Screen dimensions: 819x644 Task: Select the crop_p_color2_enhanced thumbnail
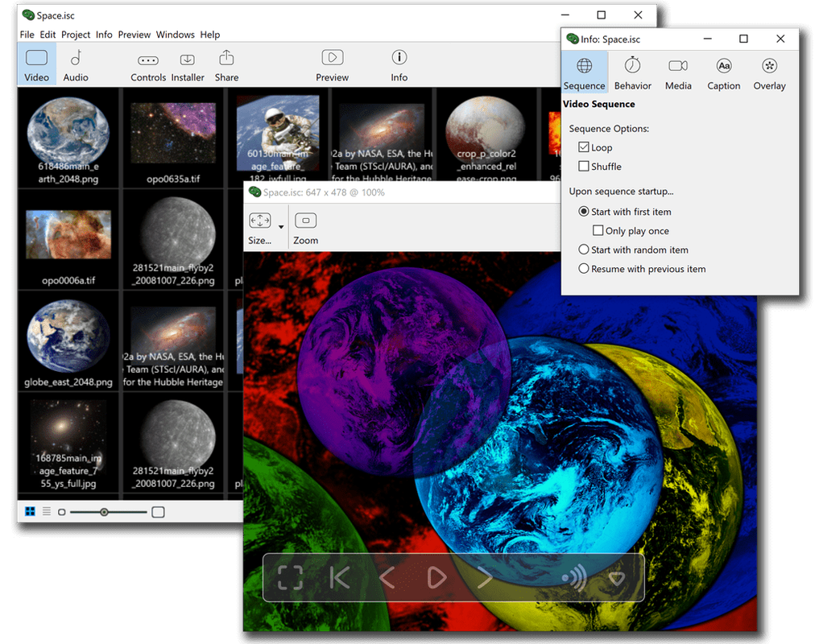tap(486, 134)
